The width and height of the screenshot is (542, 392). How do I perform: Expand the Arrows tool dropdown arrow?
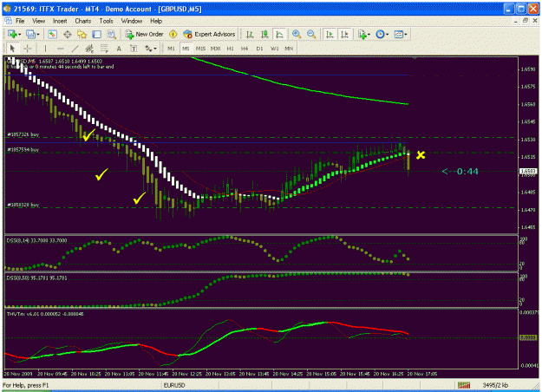[155, 49]
